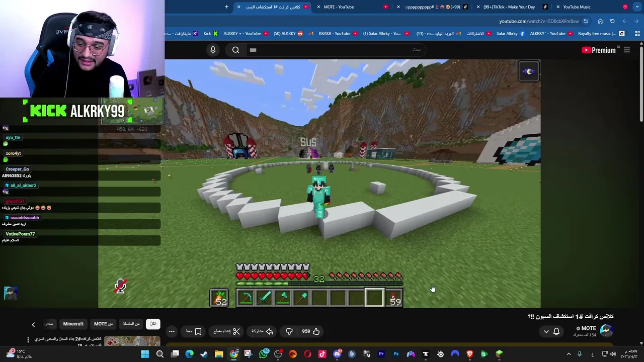644x362 pixels.
Task: Select the الكل filter chip
Action: 153,324
